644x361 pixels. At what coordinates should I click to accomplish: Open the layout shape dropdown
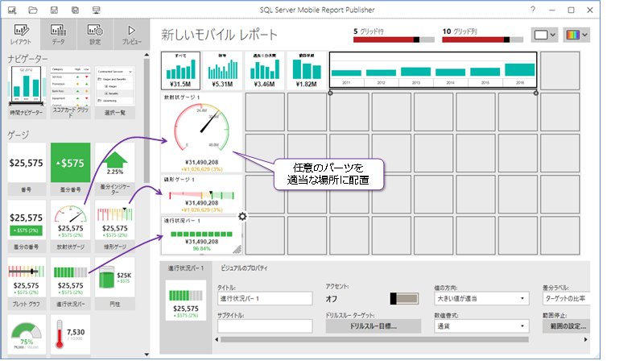tap(544, 35)
